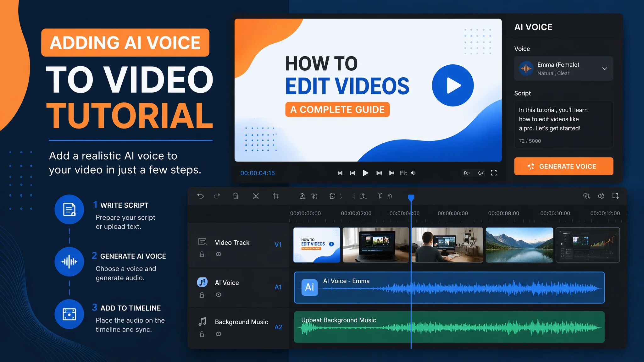Click the blue playhead handle on timeline
Screen dimensions: 644x362
(411, 198)
